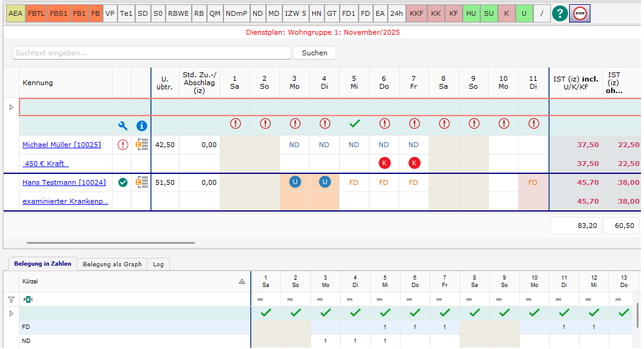644x349 pixels.
Task: Expand the summary row in Belegung table
Action: click(x=10, y=313)
